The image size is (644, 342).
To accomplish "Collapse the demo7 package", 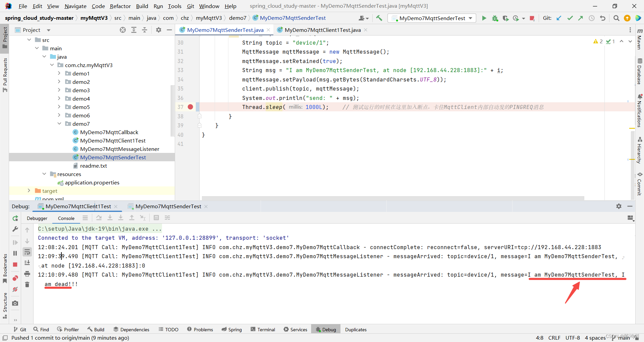I will click(x=59, y=124).
